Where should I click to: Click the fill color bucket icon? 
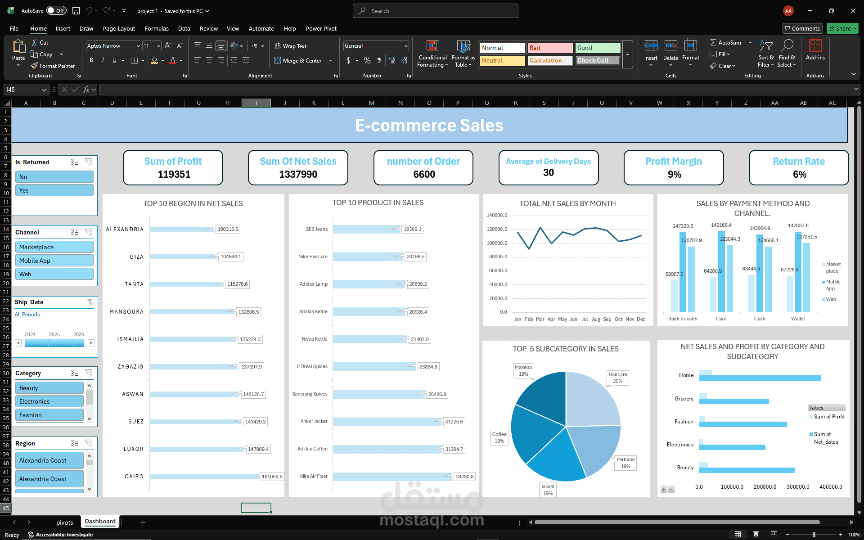pyautogui.click(x=155, y=60)
